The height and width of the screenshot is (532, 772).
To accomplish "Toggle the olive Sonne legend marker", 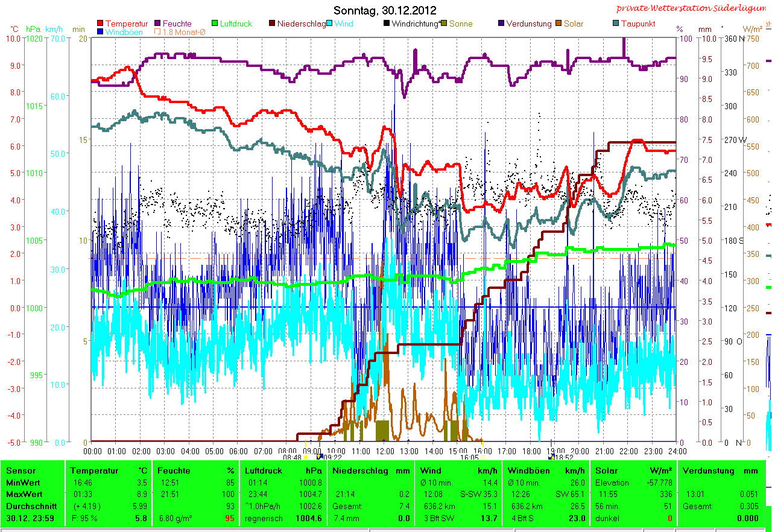I will coord(445,24).
